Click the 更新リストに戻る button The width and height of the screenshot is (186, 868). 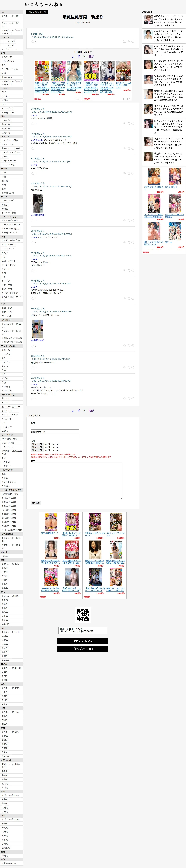pos(83,641)
